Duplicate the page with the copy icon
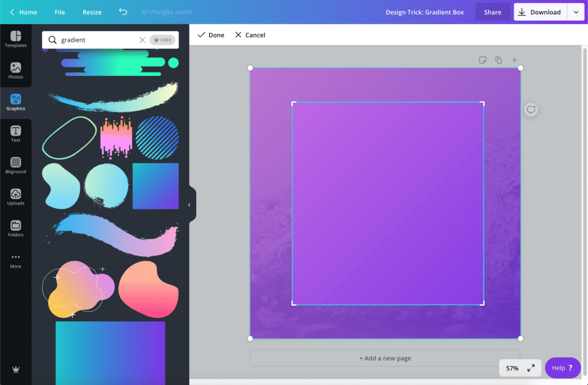The width and height of the screenshot is (588, 385). pyautogui.click(x=498, y=60)
